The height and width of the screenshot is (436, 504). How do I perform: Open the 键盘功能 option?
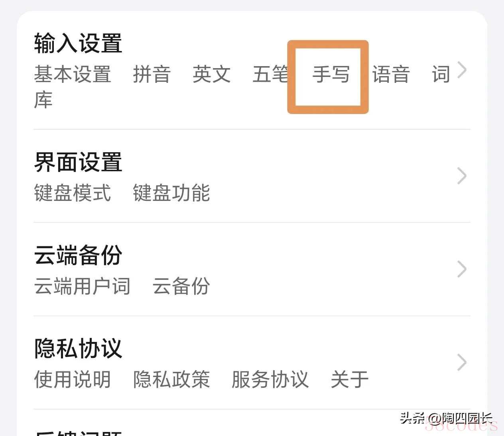click(171, 193)
